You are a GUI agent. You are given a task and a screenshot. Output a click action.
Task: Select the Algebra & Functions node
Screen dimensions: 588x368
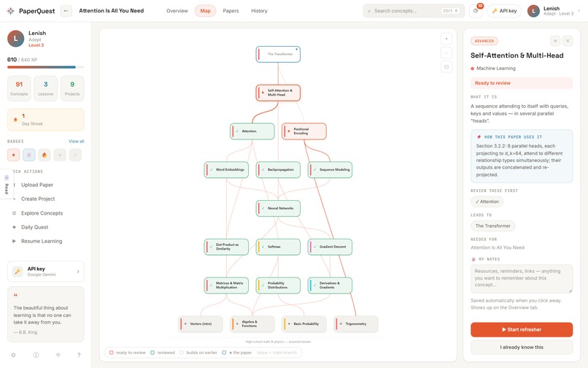click(x=252, y=323)
